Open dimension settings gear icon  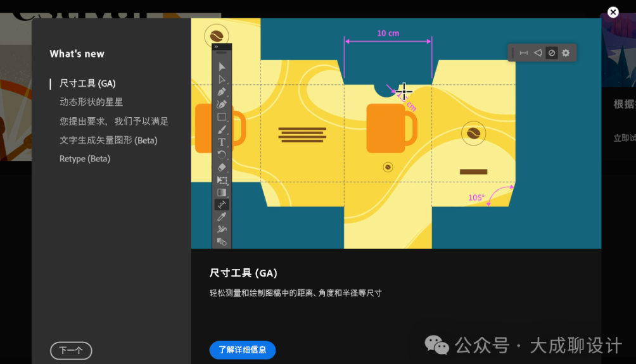point(566,53)
